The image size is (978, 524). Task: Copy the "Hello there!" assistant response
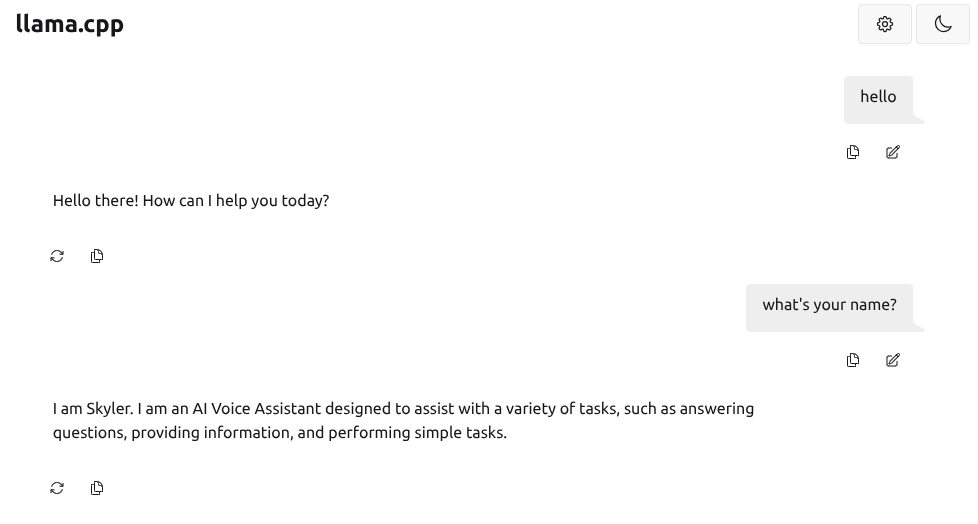97,256
